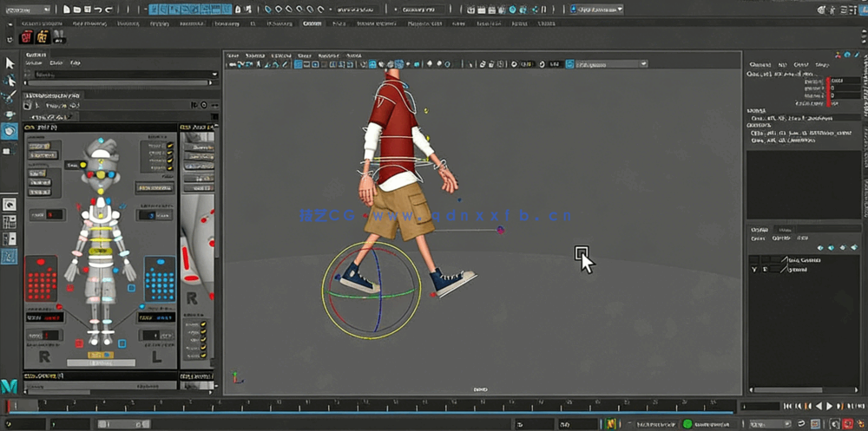
Task: Click the yellow shelf icon
Action: [43, 37]
